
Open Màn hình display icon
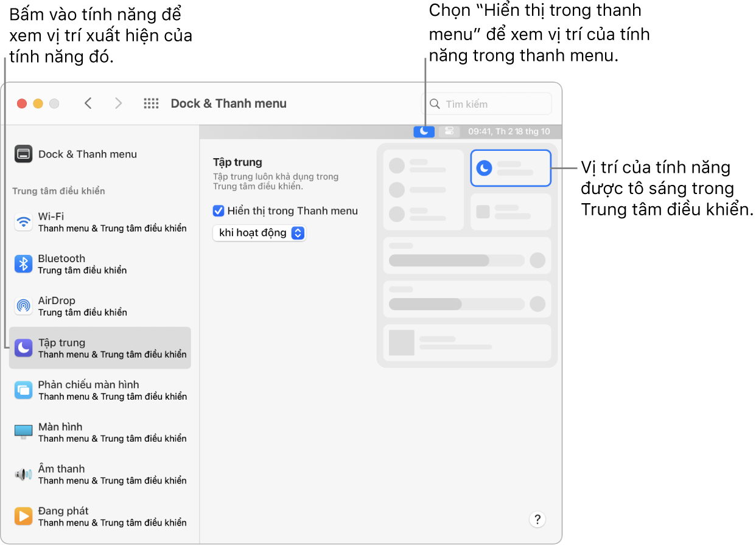24,432
